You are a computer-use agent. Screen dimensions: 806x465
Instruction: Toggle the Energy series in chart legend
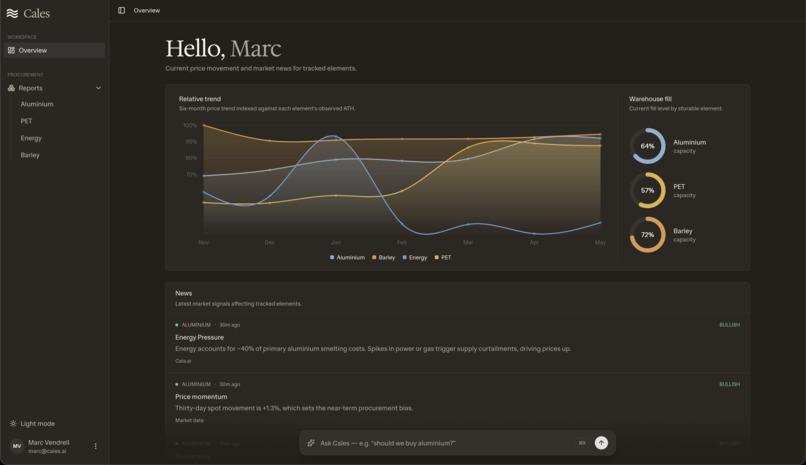pyautogui.click(x=415, y=257)
